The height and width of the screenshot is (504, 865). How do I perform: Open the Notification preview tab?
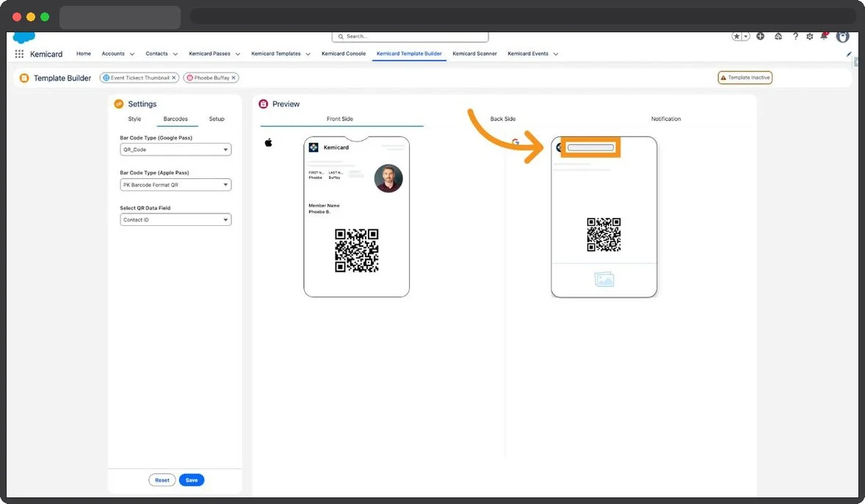(x=666, y=119)
